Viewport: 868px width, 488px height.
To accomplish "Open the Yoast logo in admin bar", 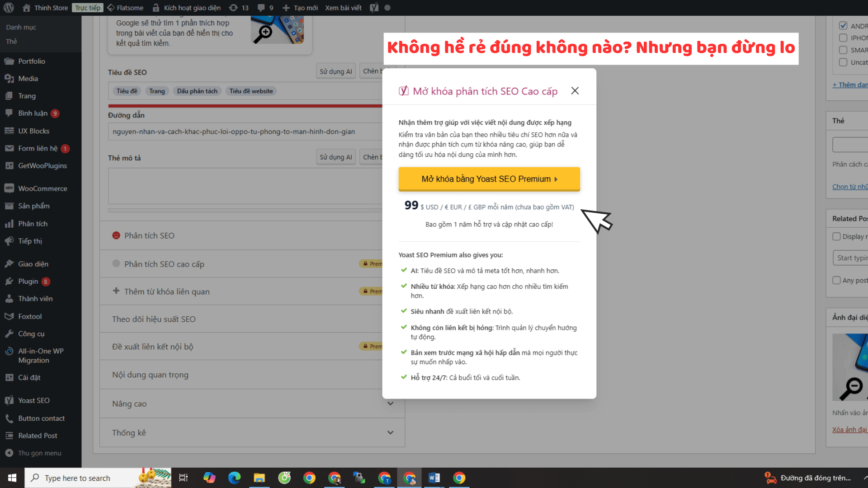I will (374, 7).
